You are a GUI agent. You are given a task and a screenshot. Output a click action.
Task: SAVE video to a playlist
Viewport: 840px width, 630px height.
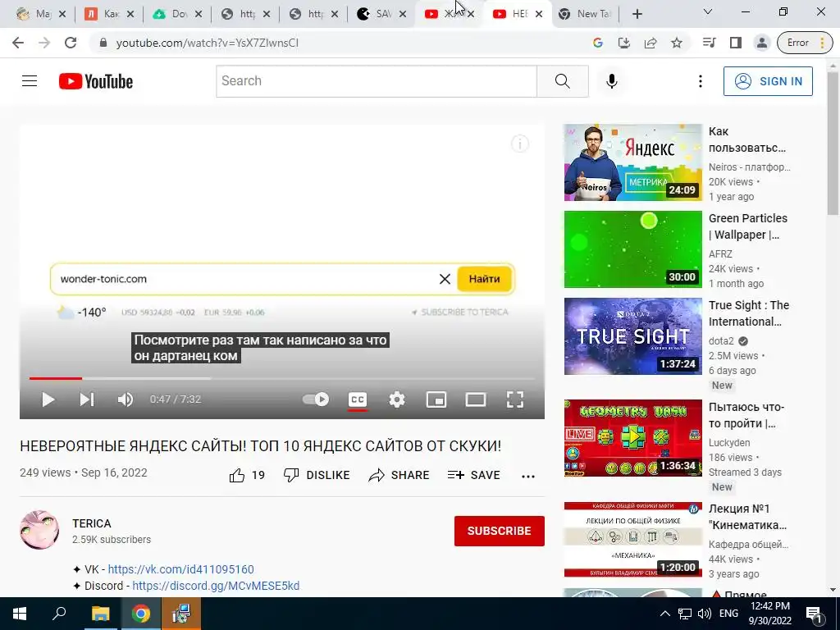click(x=473, y=475)
